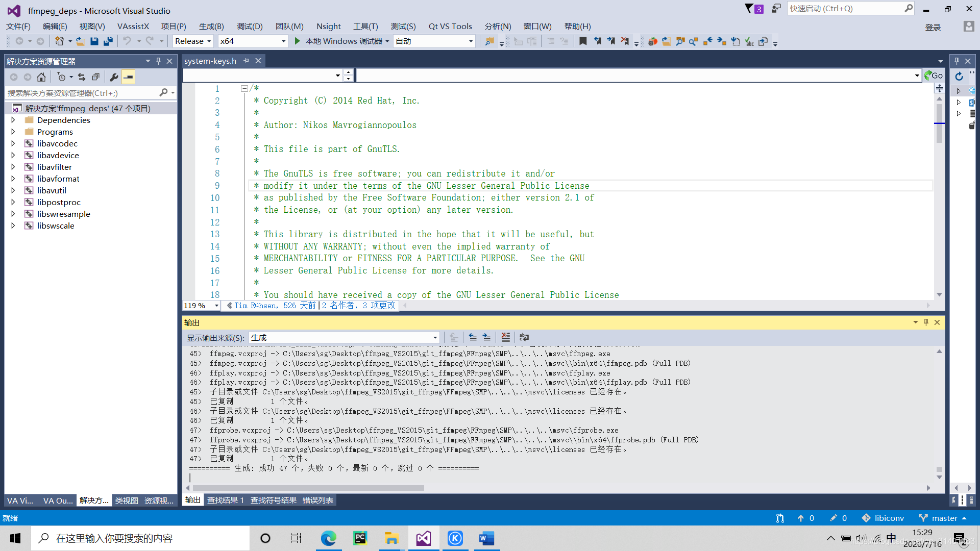The height and width of the screenshot is (551, 980).
Task: Go to previous message in output
Action: 473,337
